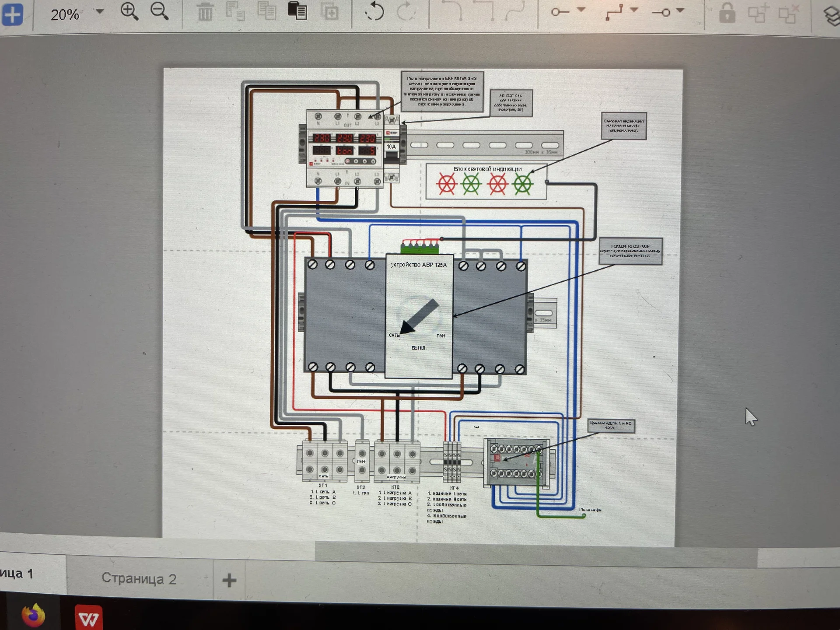Screen dimensions: 840x630
Task: Click the delete trash can icon
Action: click(x=205, y=12)
